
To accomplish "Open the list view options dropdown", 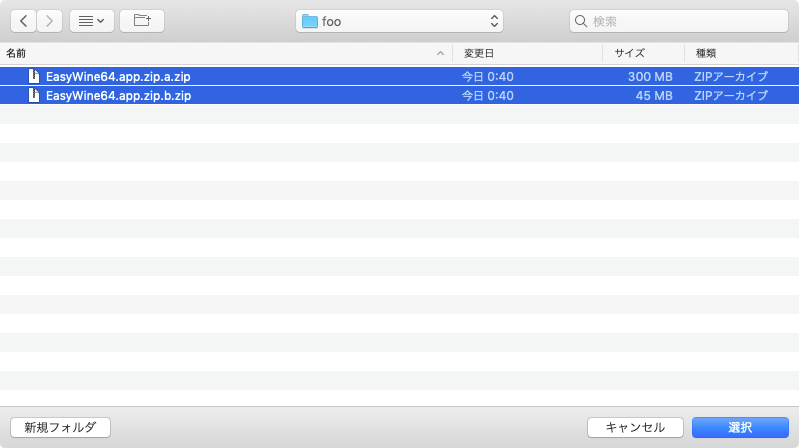I will 92,21.
